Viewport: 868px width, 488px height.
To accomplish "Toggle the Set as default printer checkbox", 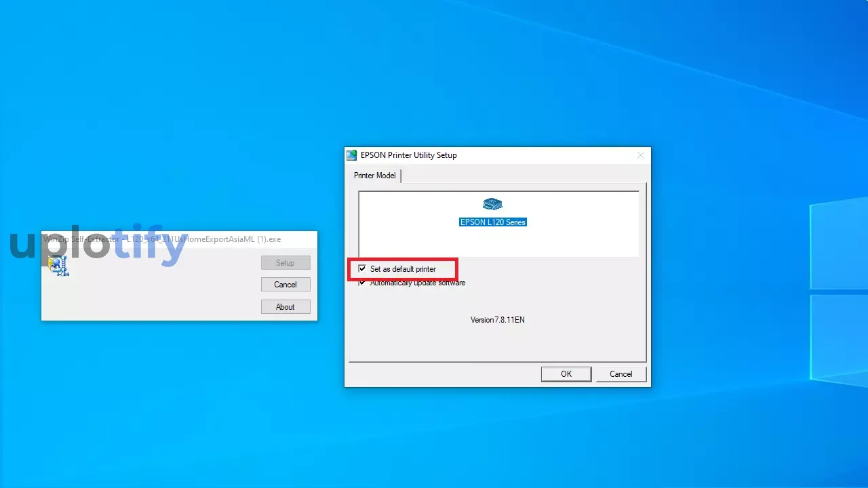I will (x=362, y=269).
